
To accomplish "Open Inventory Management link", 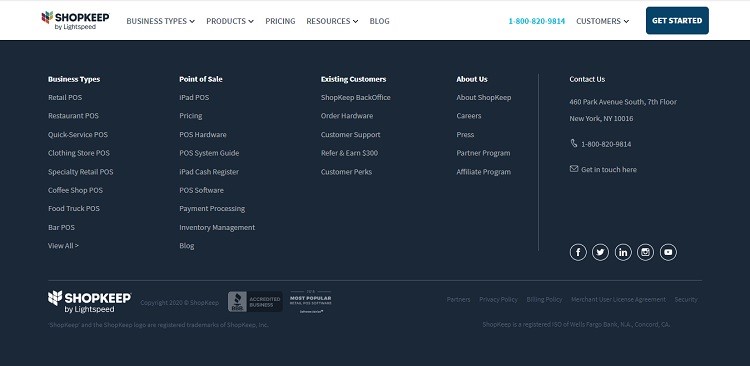I will pos(217,227).
